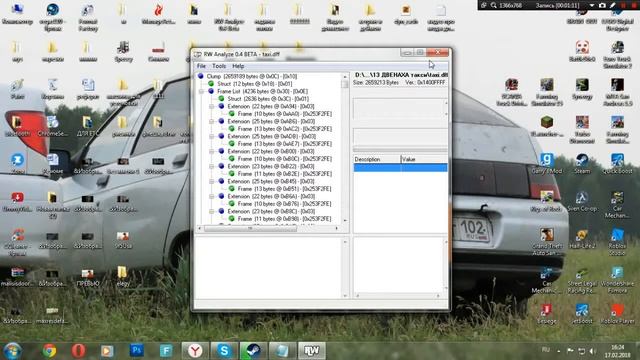Click the Frame icon at offset 0xAC2
640x360 pixels.
[x=231, y=129]
